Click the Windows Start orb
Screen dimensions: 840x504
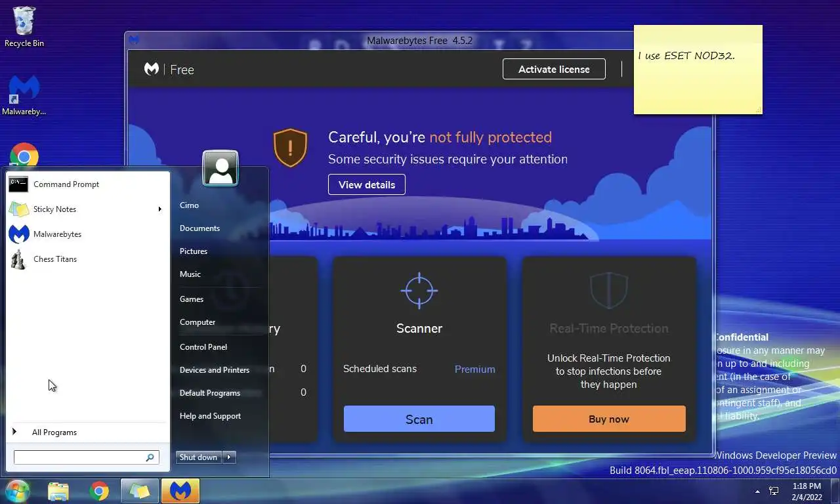[18, 491]
